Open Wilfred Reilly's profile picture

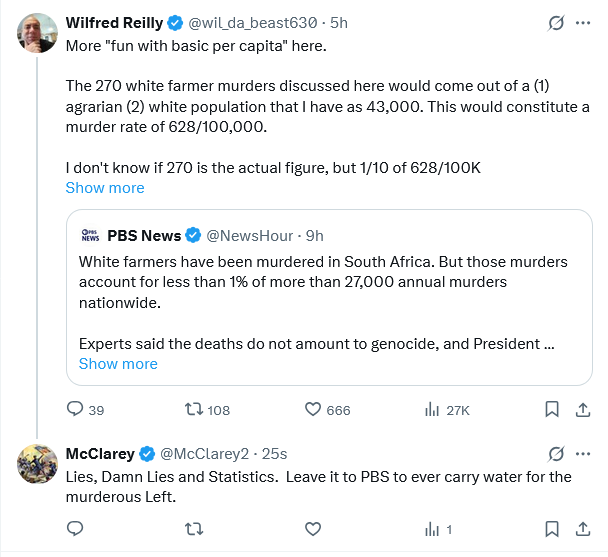[38, 32]
